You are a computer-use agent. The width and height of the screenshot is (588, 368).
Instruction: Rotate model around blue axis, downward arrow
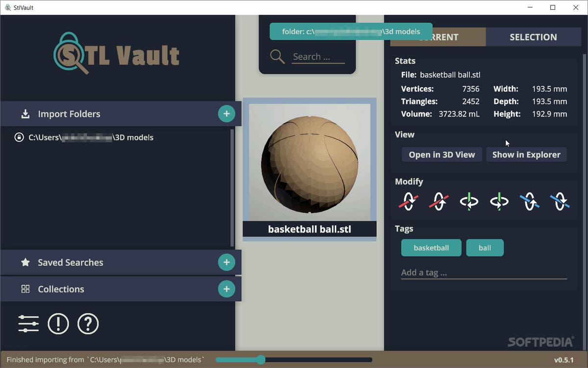coord(560,201)
